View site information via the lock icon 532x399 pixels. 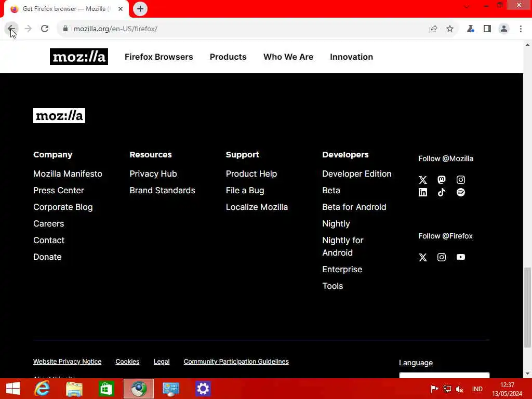(x=65, y=29)
